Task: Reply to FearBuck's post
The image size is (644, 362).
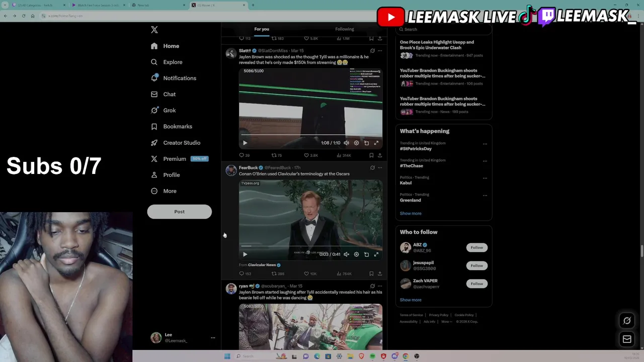Action: tap(245, 274)
